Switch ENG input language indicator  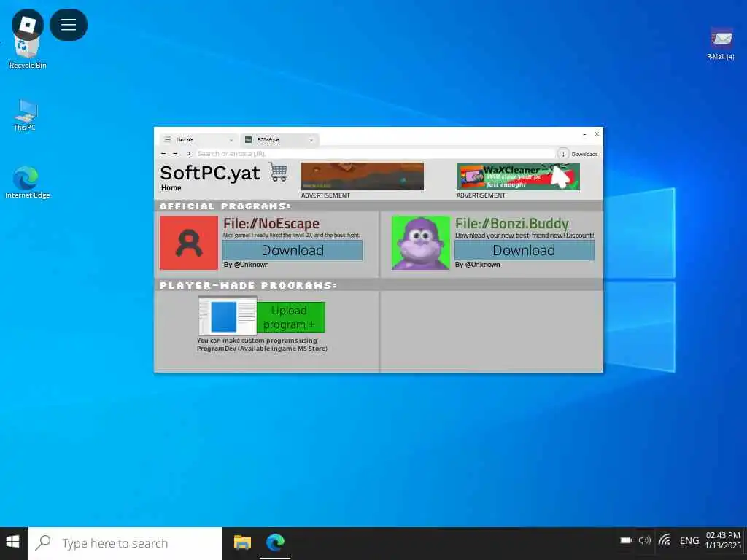[x=689, y=540]
